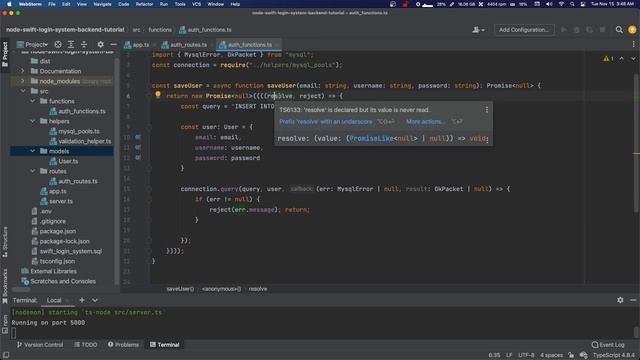This screenshot has height=360, width=640.
Task: Toggle file read-only lock in status bar
Action: tap(571, 355)
